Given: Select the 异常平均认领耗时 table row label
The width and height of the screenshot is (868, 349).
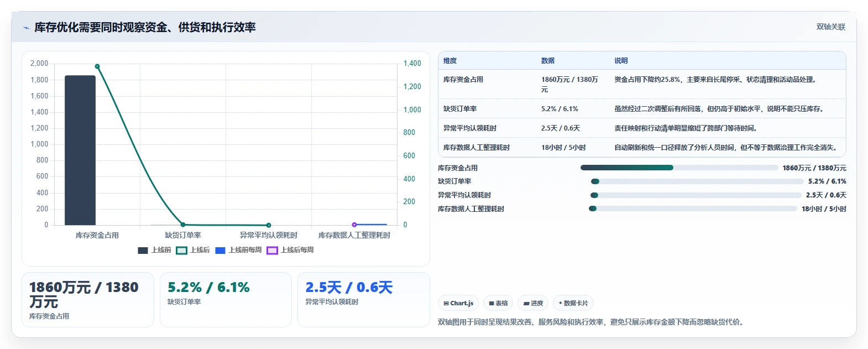Looking at the screenshot, I should [x=470, y=128].
